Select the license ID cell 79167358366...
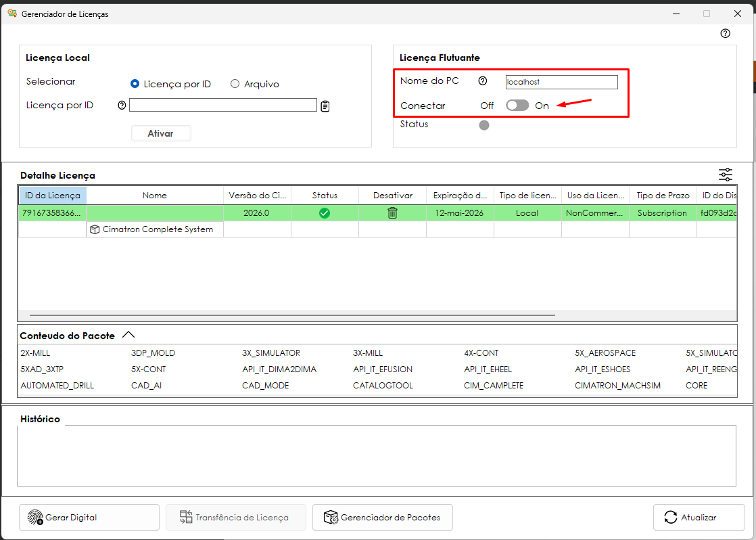Viewport: 756px width, 540px height. pyautogui.click(x=53, y=212)
